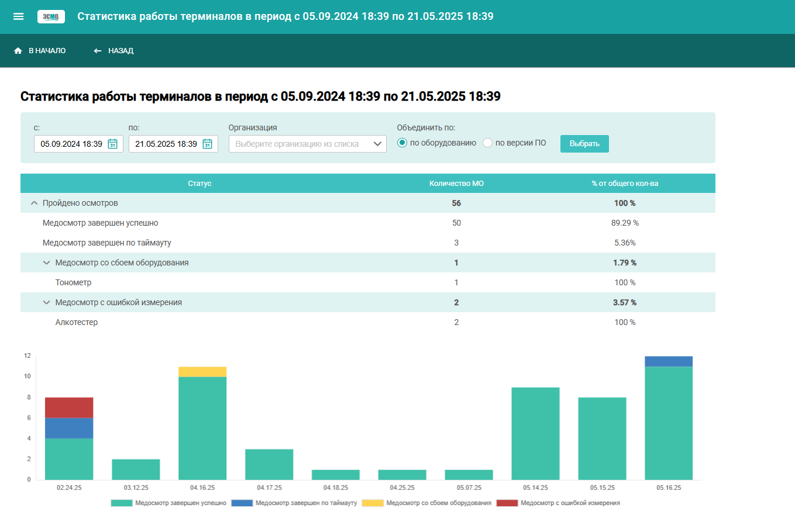Click the Статус column header
The width and height of the screenshot is (795, 532).
point(199,184)
